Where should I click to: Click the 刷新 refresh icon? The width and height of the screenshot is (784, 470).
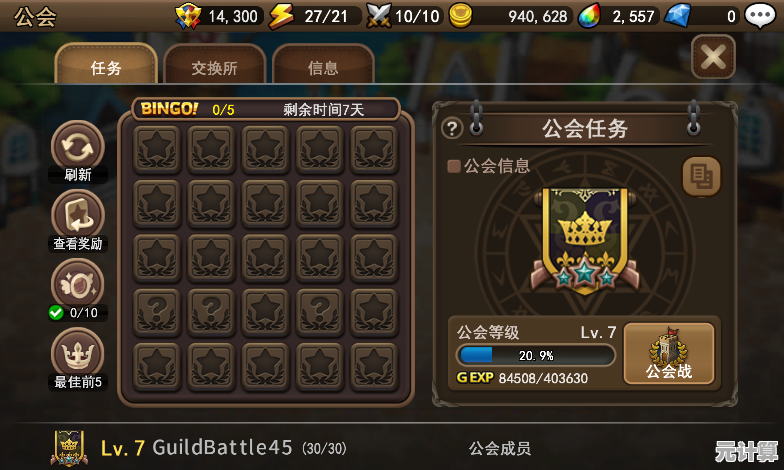pyautogui.click(x=78, y=147)
